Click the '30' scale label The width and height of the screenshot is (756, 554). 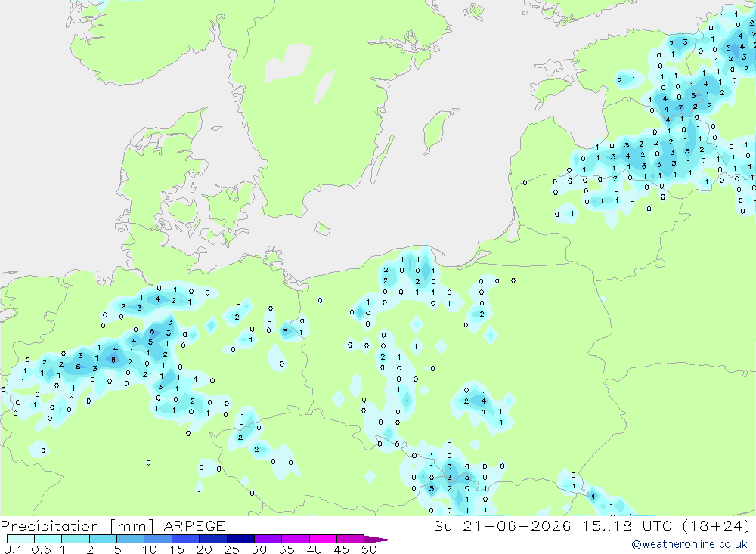[x=259, y=549]
